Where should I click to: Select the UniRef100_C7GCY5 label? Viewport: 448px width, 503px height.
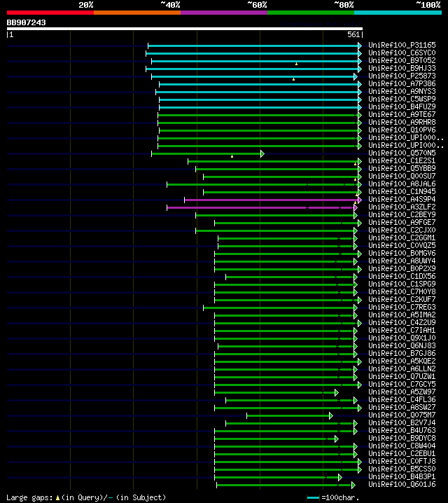[x=402, y=384]
